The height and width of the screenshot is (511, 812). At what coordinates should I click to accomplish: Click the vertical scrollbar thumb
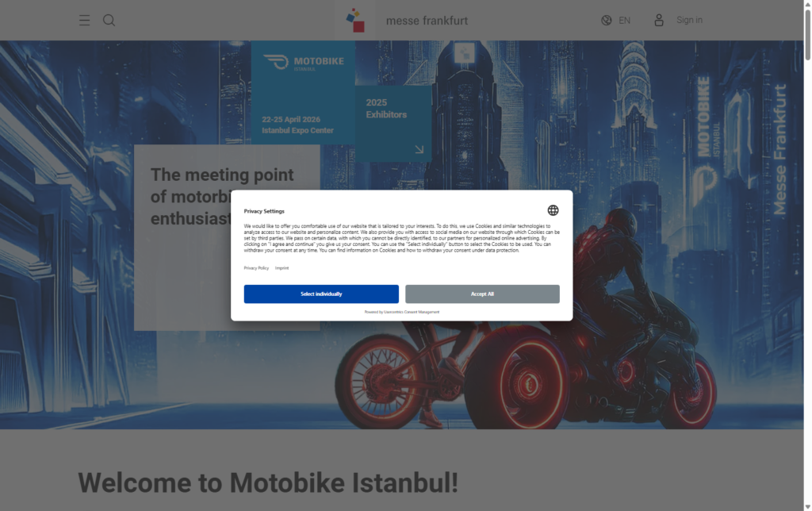(x=807, y=35)
